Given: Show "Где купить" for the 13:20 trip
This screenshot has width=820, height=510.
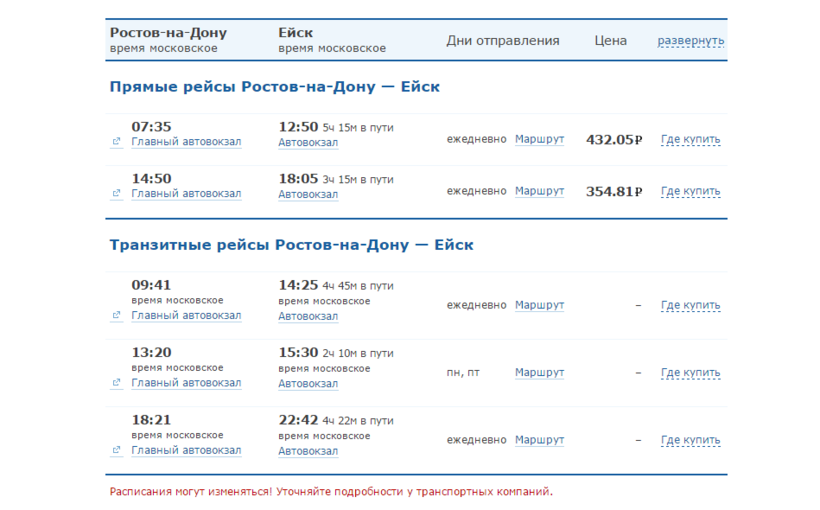Looking at the screenshot, I should pos(690,373).
